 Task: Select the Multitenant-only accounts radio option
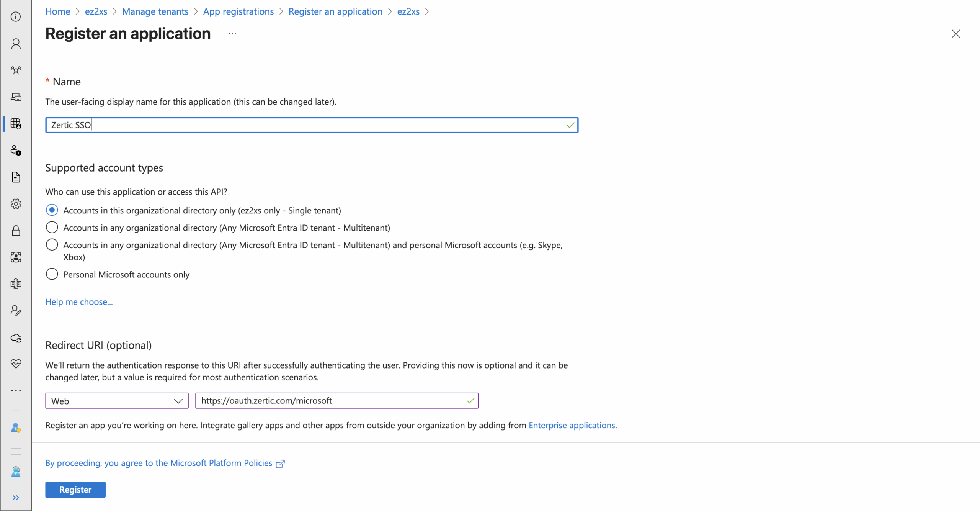tap(52, 228)
